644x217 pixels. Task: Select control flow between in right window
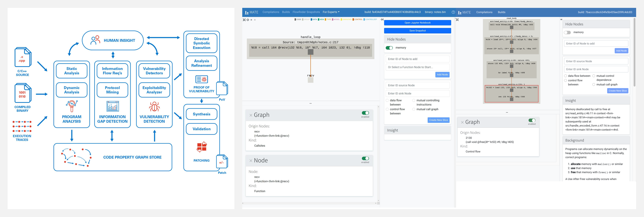click(x=565, y=81)
